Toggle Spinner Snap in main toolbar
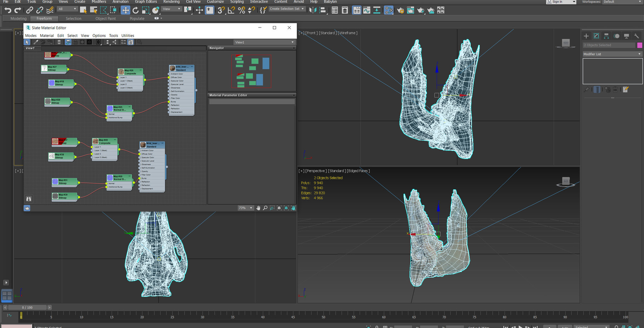The image size is (644, 328). coord(252,10)
